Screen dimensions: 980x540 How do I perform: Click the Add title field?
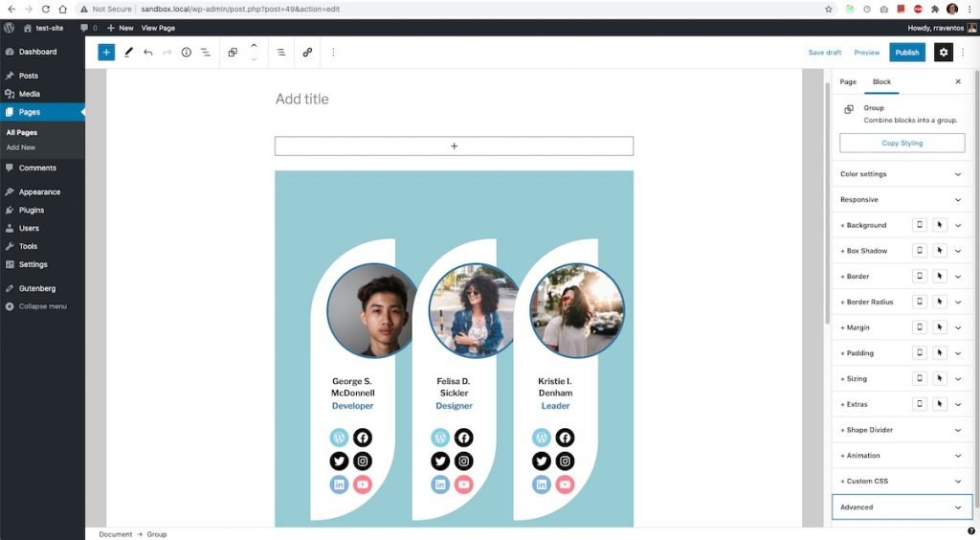tap(454, 99)
